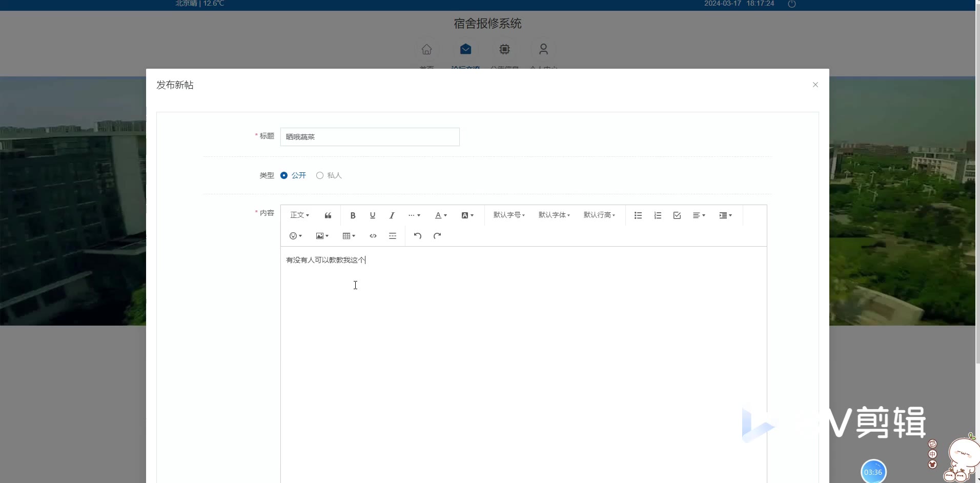
Task: Open the personal center user icon
Action: pos(543,49)
